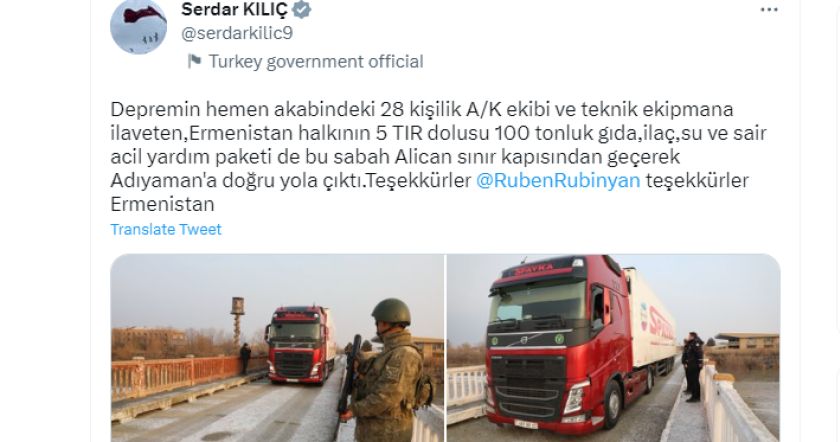Open the Serdar KILIÇ display name
Screen dimensions: 840x442
pyautogui.click(x=234, y=9)
